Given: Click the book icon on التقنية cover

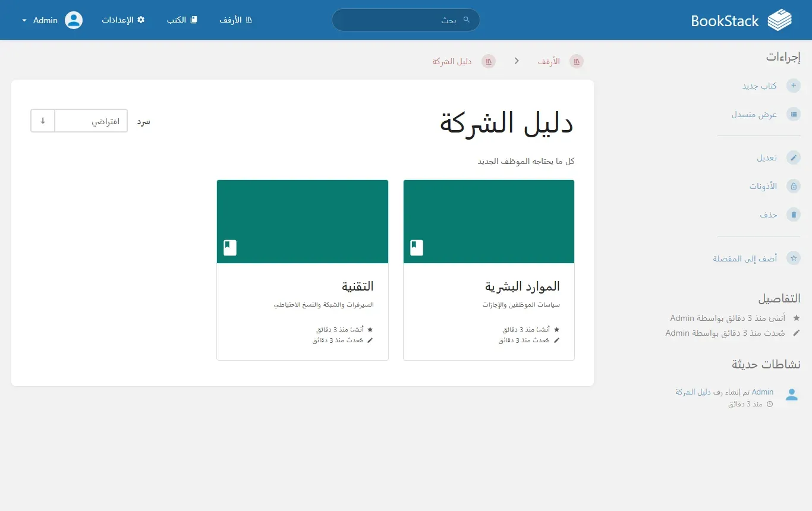Looking at the screenshot, I should (230, 248).
